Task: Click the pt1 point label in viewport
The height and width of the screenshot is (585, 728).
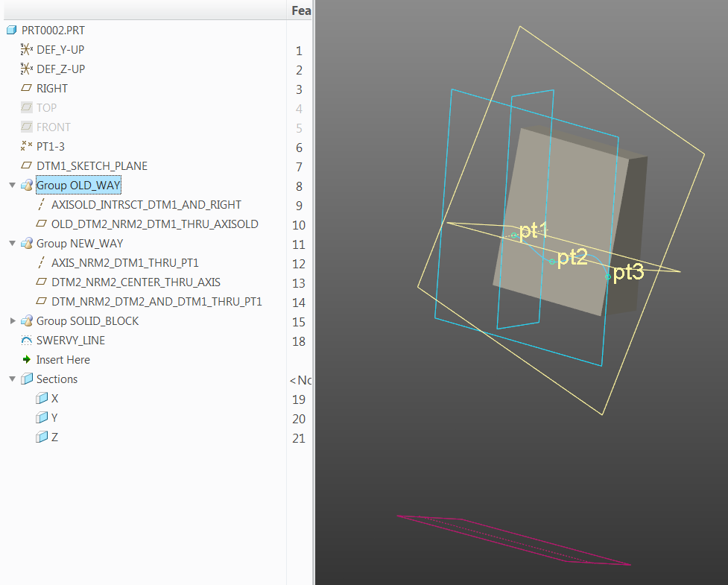Action: 534,230
